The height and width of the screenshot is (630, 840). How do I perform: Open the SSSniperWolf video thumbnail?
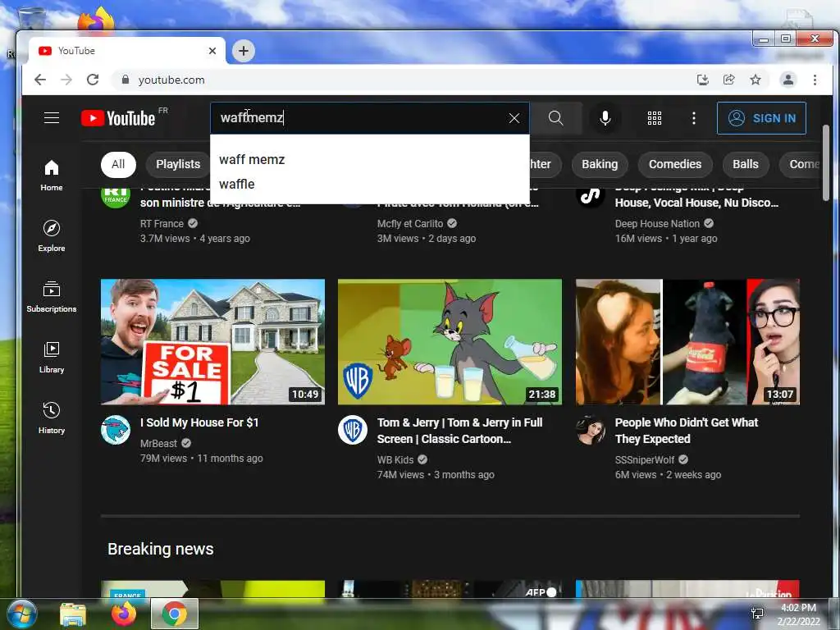[x=688, y=342]
